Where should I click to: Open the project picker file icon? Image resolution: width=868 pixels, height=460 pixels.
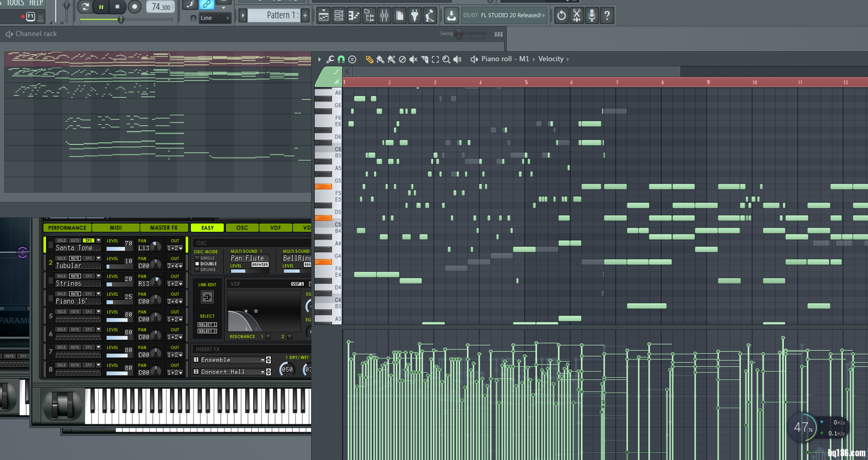[x=399, y=16]
